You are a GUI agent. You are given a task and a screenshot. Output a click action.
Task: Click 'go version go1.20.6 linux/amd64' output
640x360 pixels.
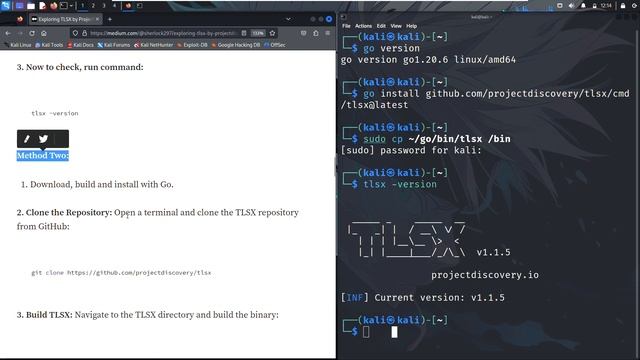(x=428, y=60)
